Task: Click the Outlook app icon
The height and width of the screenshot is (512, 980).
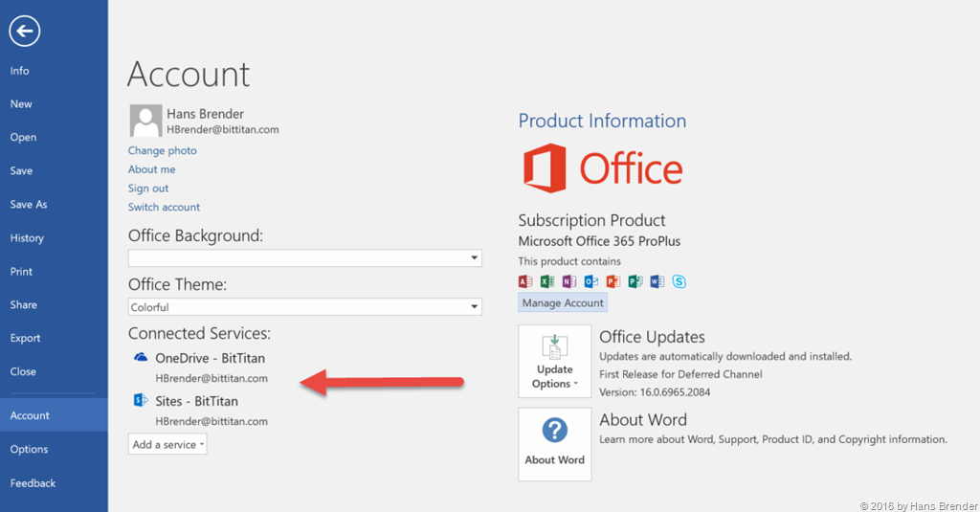Action: click(591, 281)
